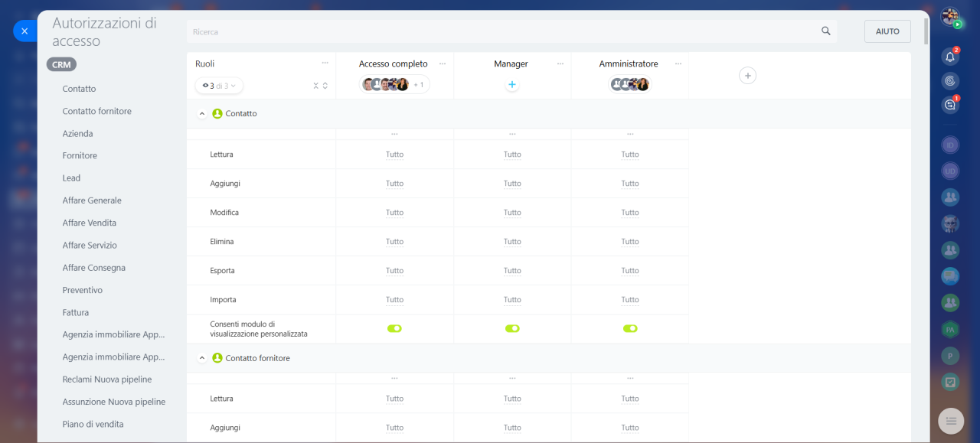Open Lettura value for Accesso completo in Contatto
Screen dimensions: 980x443
(x=394, y=155)
